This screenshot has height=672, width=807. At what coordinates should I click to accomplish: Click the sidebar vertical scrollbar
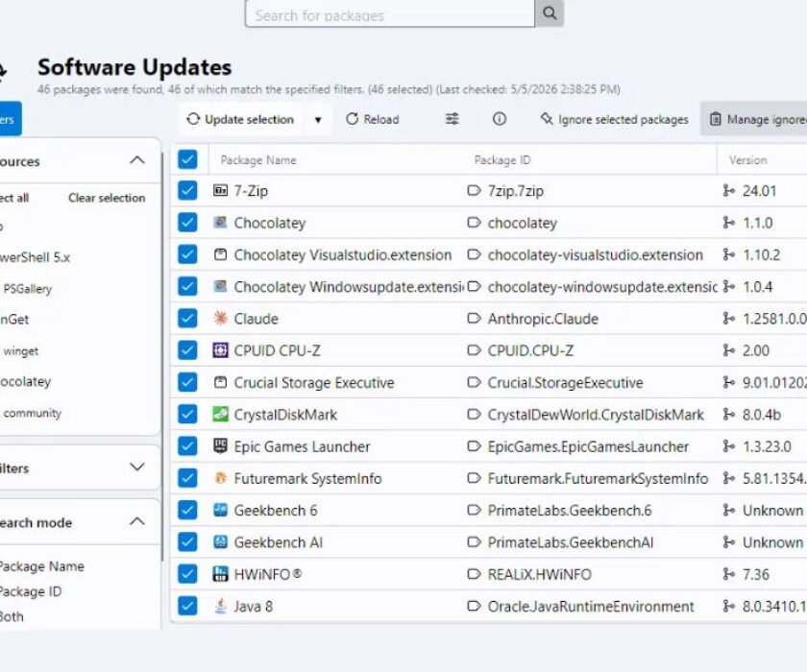pyautogui.click(x=162, y=355)
